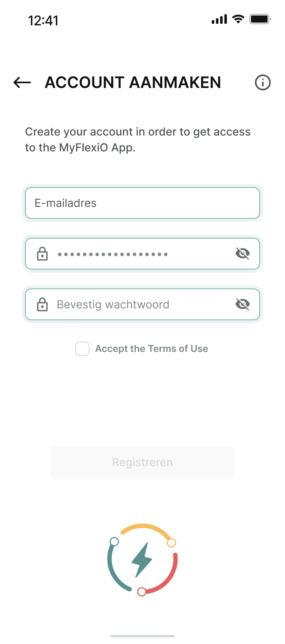Select the Bevestig wachtwoord input field
Image resolution: width=285 pixels, height=644 pixels.
click(x=139, y=304)
